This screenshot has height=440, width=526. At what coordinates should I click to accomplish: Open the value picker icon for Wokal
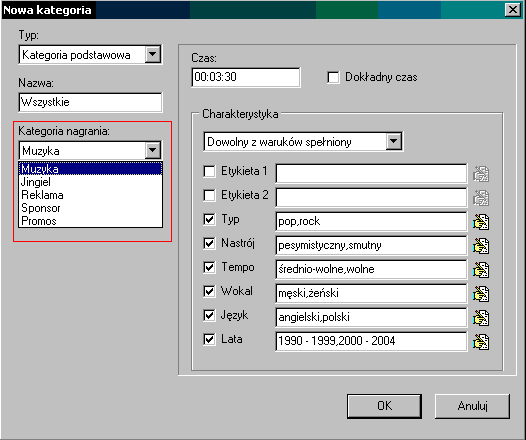tap(481, 293)
